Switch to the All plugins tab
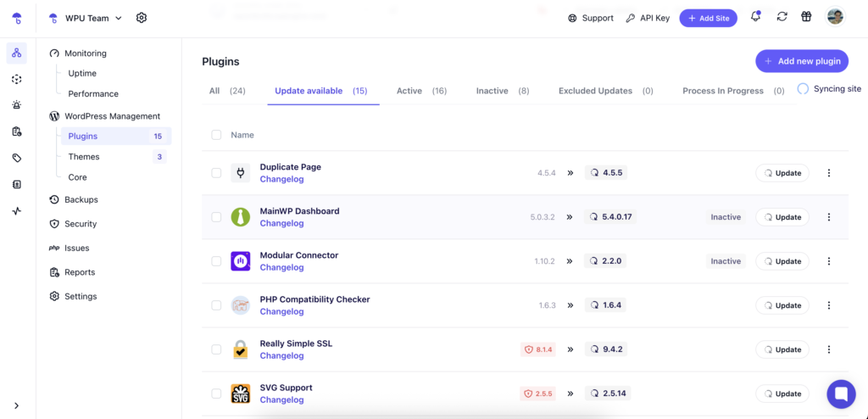 pos(227,91)
